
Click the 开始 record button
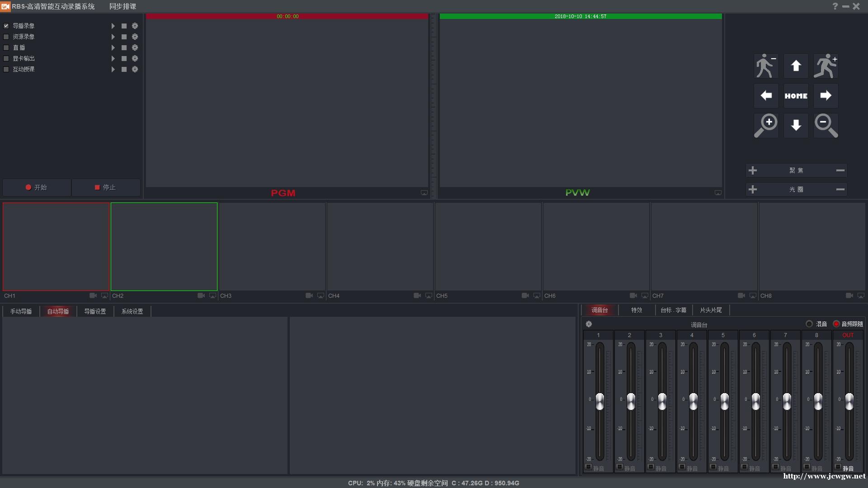coord(36,188)
